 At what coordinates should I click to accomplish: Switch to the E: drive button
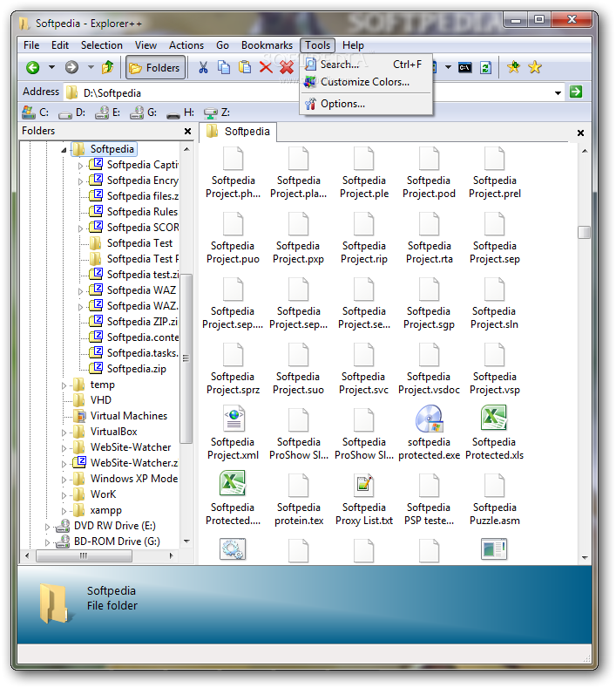click(108, 112)
